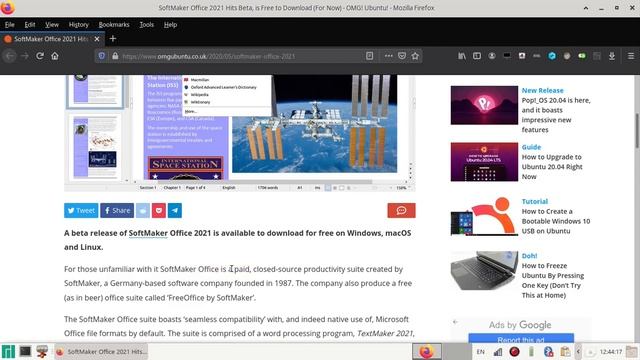Open the View menu
Screen dimensions: 640x360
[52, 24]
